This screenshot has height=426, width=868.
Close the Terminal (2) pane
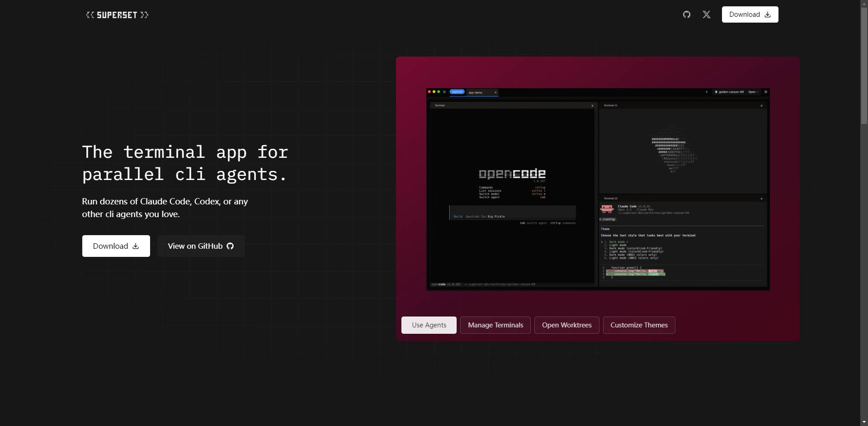(761, 199)
